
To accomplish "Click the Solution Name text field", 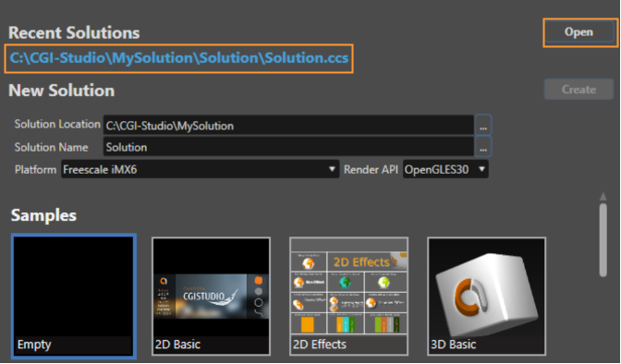I will [288, 147].
